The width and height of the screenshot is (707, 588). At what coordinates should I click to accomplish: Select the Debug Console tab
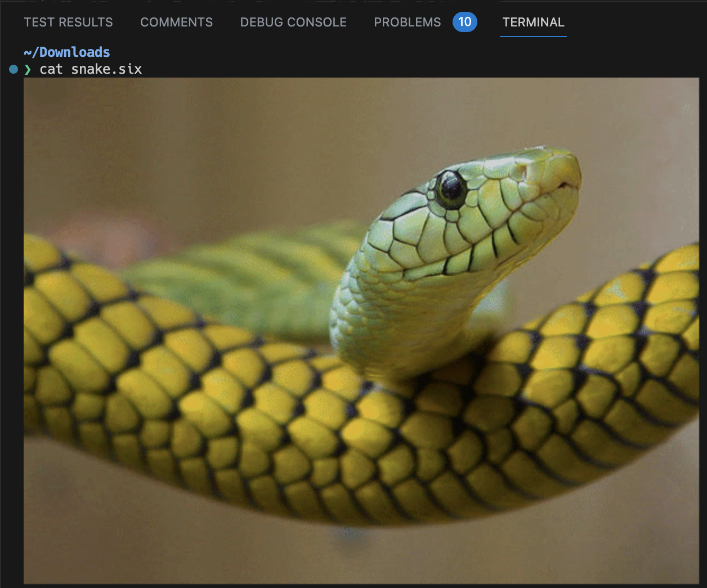(293, 23)
